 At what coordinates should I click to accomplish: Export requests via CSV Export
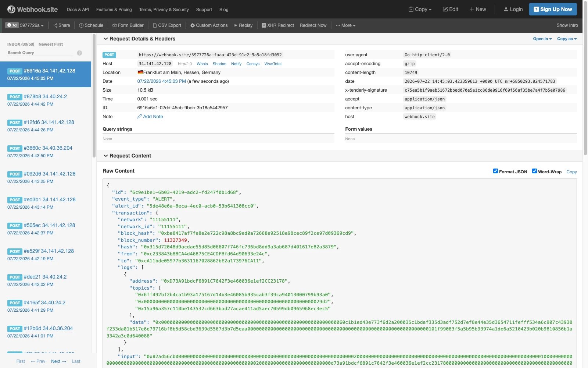tap(167, 25)
